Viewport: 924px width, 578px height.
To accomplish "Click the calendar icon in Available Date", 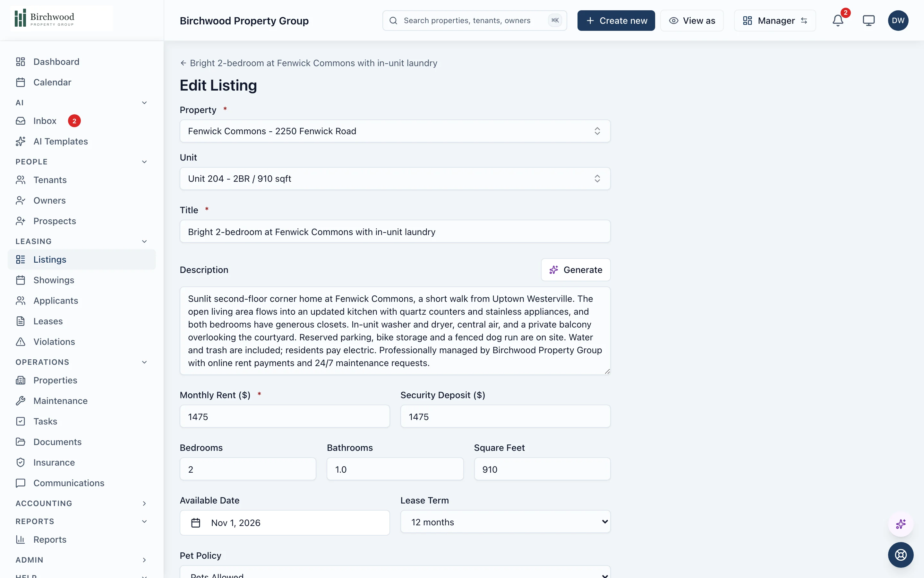I will 195,522.
